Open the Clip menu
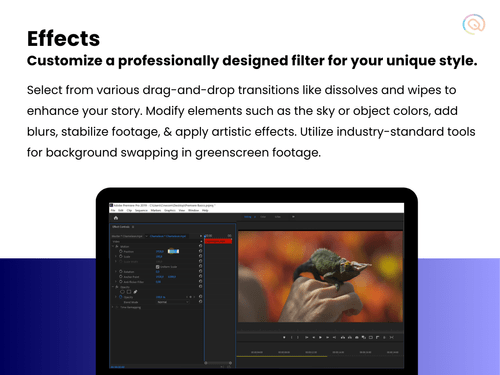The image size is (500, 375). [x=129, y=210]
